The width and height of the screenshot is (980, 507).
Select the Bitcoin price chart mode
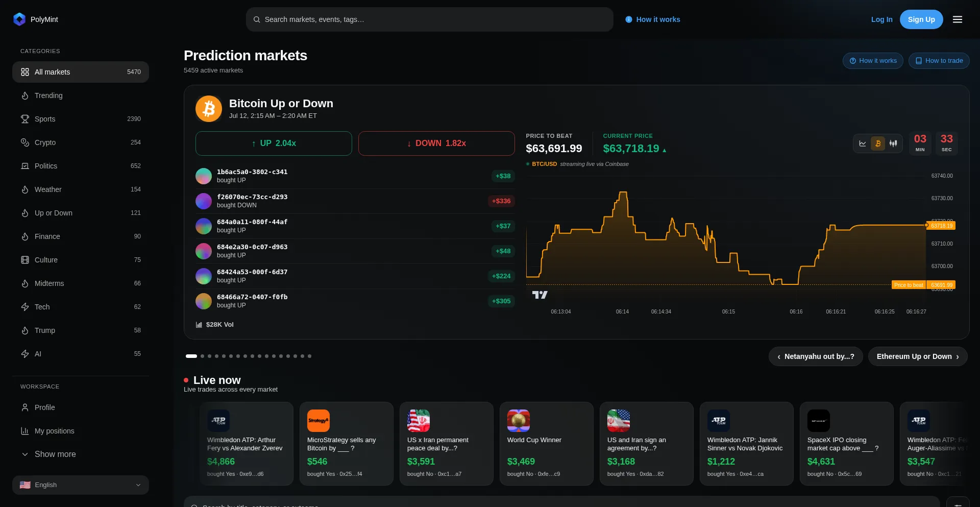pyautogui.click(x=878, y=143)
